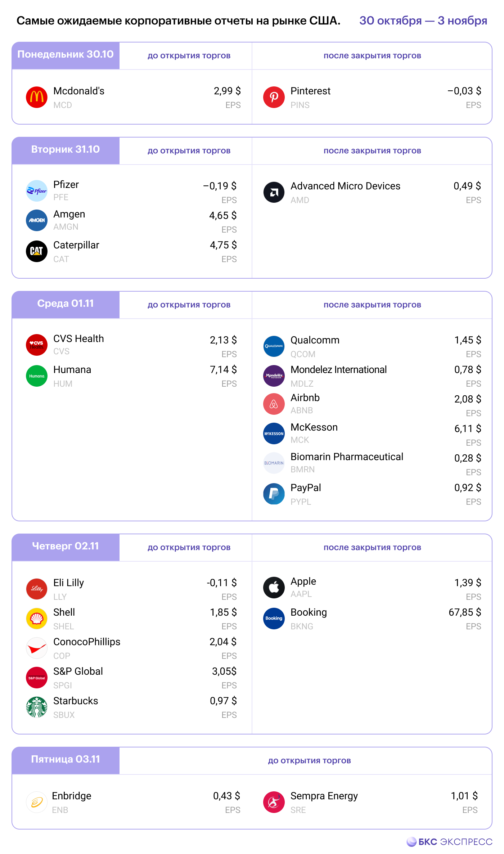Click the Pfizer logo icon
This screenshot has width=504, height=854.
point(37,191)
